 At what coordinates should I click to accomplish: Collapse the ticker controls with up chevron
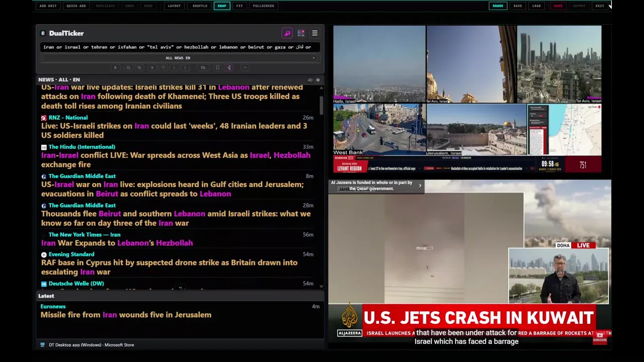click(x=245, y=68)
